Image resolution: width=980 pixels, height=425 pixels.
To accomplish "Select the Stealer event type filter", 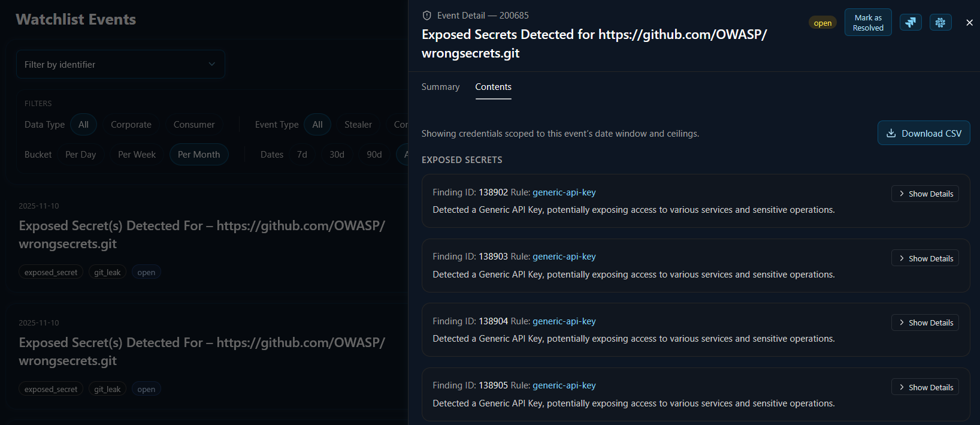I will tap(358, 125).
